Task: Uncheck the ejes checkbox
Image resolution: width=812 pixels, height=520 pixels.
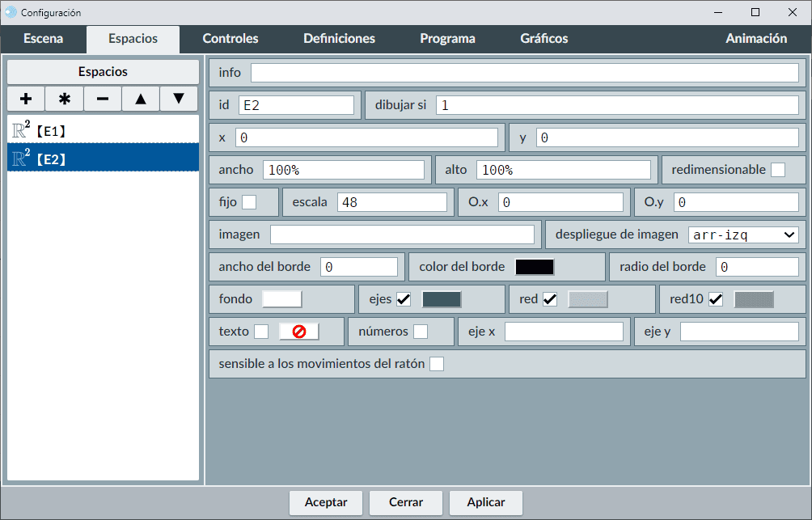Action: click(404, 299)
